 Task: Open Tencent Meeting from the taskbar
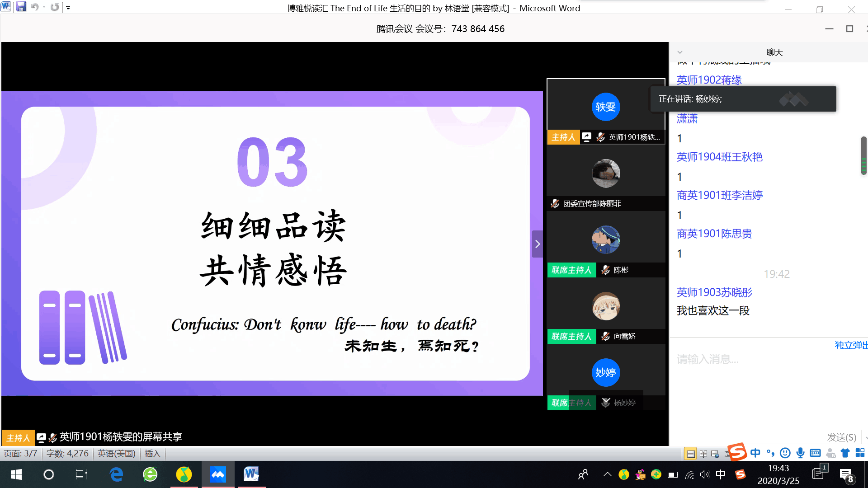(x=217, y=474)
